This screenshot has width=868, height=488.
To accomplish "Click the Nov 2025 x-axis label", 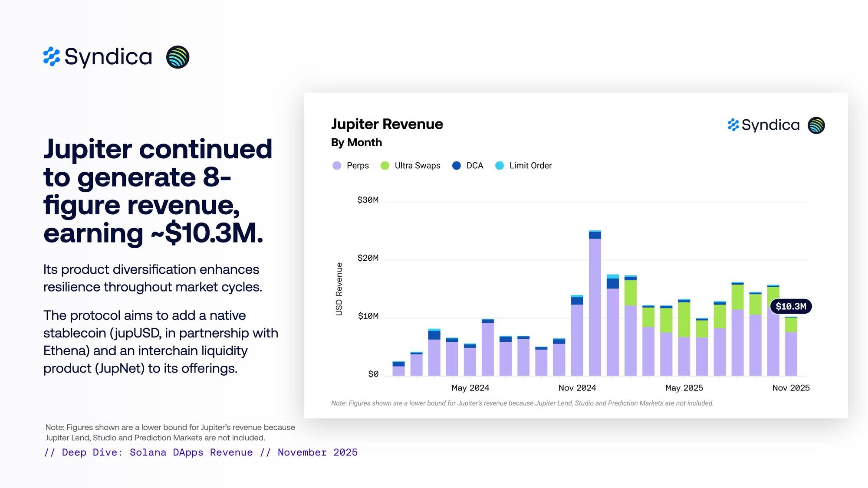I will (x=791, y=388).
